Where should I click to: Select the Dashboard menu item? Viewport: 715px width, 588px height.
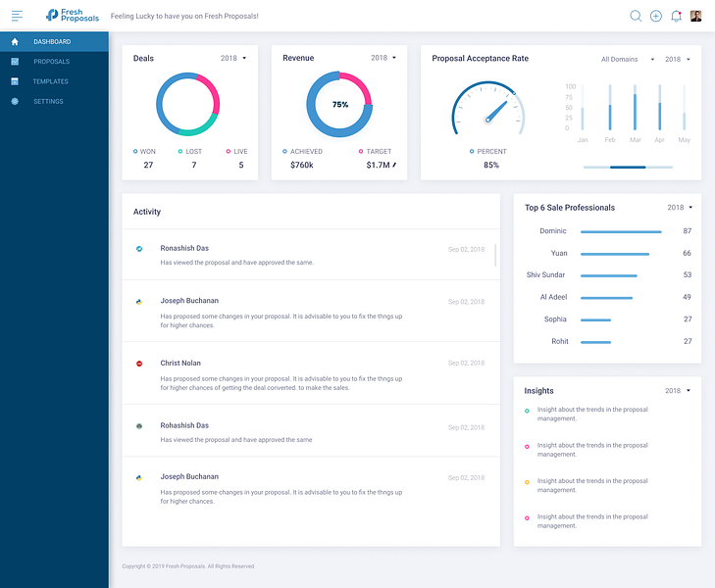click(54, 41)
